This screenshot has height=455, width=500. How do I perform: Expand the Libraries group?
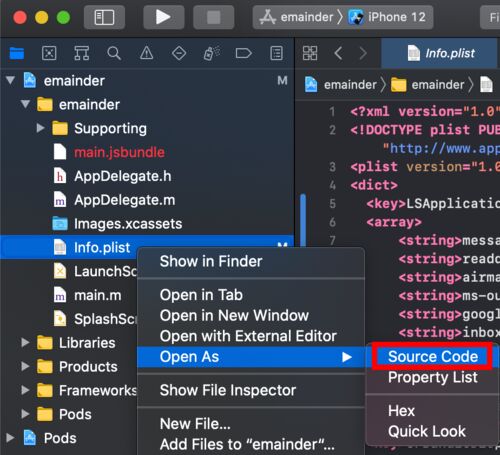click(x=25, y=343)
